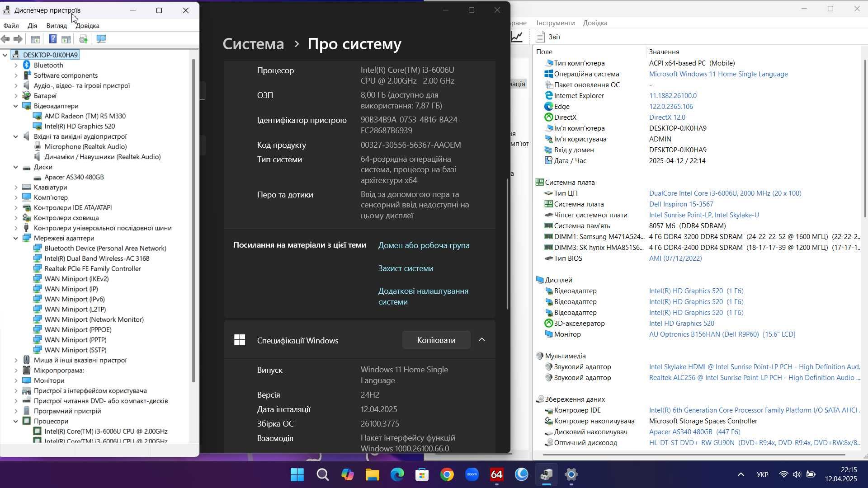Click the Back arrow in Device Manager toolbar

(5, 39)
